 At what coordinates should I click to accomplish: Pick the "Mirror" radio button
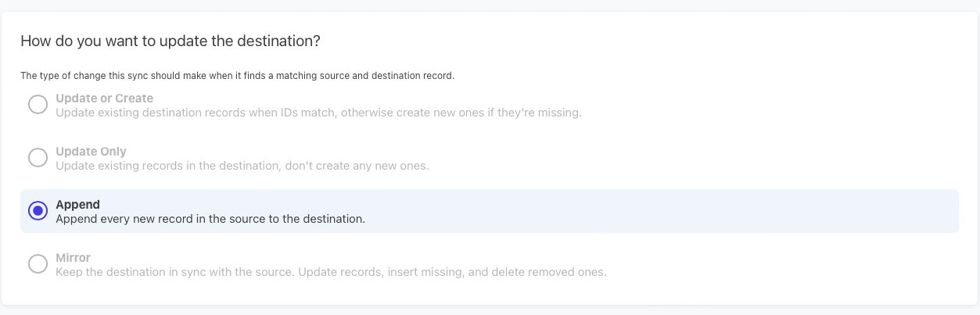tap(38, 264)
